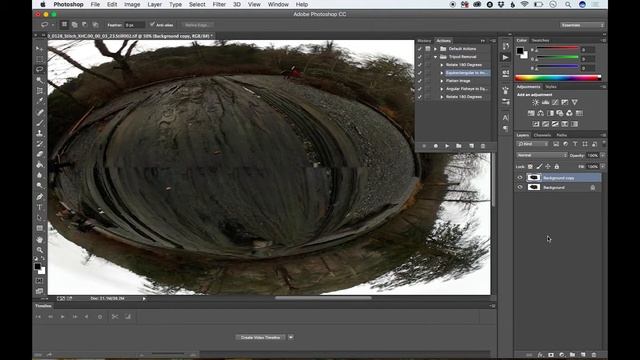Click foreground color swatch in Color panel
Viewport: 640px width, 360px height.
tap(520, 51)
